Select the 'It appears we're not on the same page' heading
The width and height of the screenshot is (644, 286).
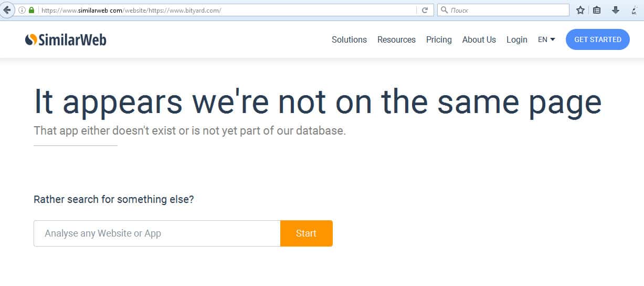318,101
